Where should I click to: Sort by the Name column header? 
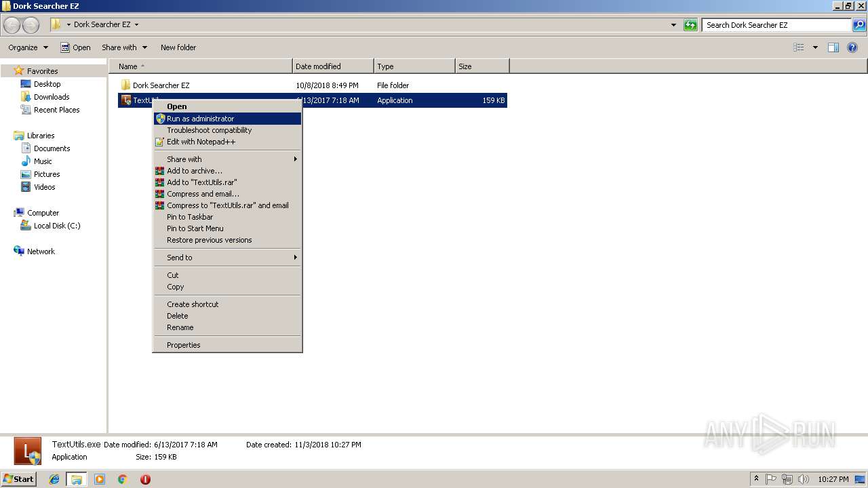[201, 66]
